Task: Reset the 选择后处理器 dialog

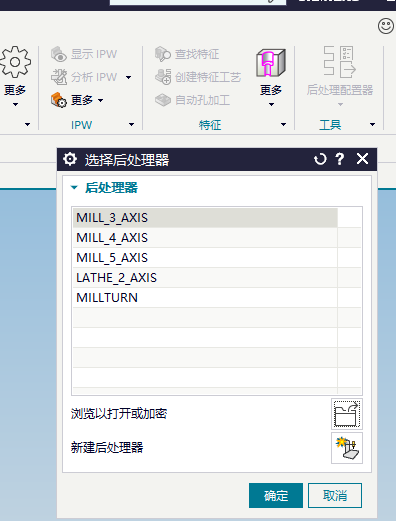Action: click(320, 159)
